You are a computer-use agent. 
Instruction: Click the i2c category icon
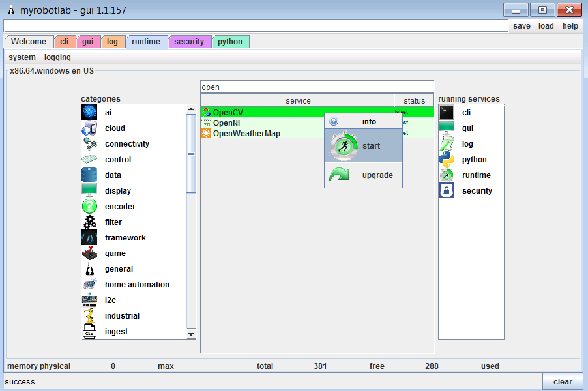[89, 300]
